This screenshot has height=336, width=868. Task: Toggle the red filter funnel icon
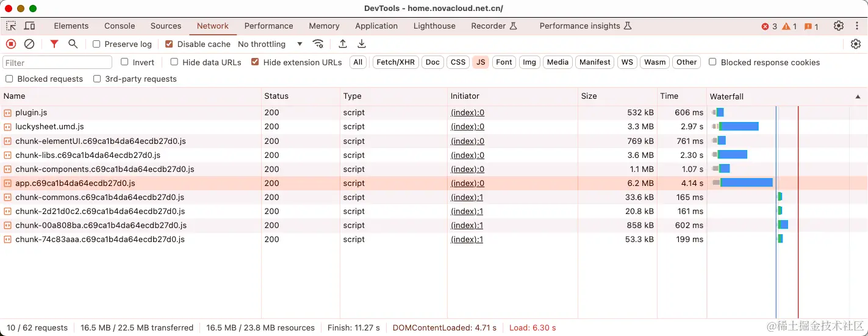(54, 44)
